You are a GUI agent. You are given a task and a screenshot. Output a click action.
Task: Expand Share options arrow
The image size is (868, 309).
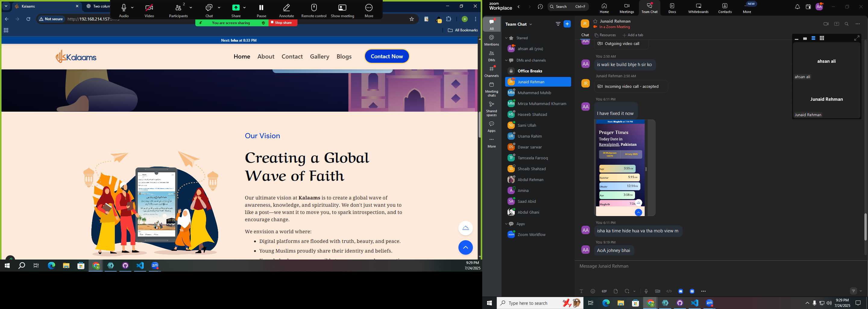pyautogui.click(x=245, y=8)
